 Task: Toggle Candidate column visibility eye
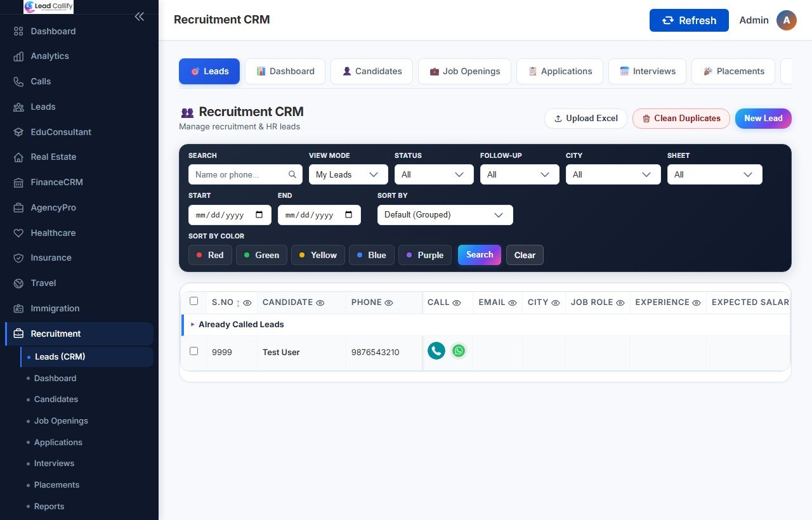click(x=320, y=303)
